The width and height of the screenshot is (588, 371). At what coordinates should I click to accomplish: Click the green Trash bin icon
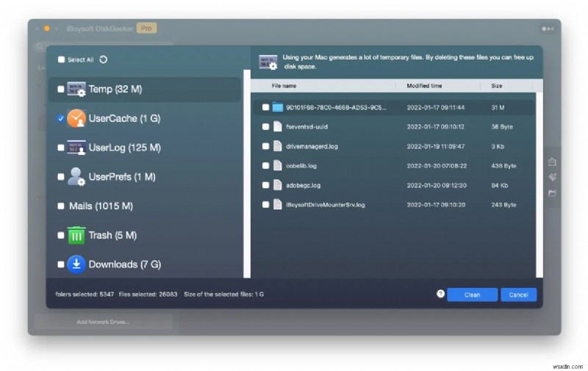point(76,235)
